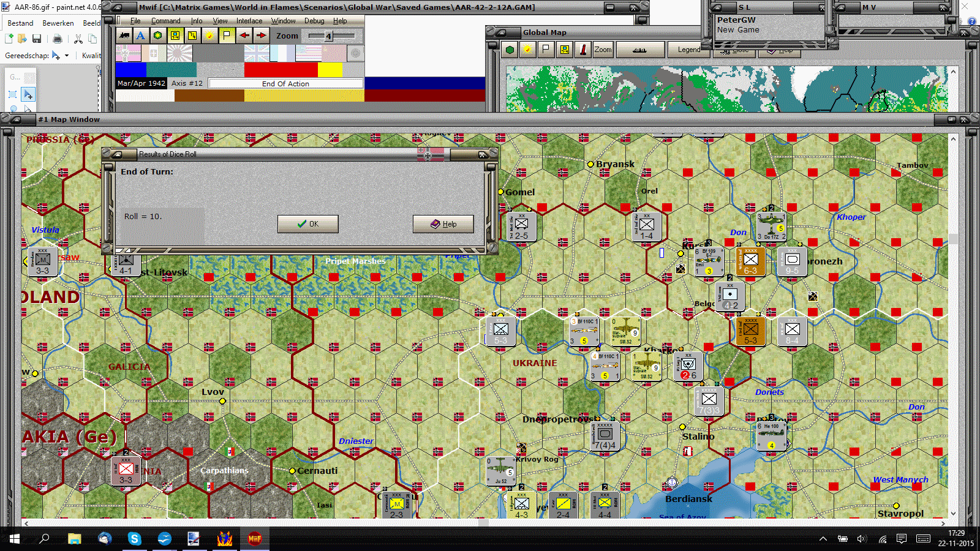Viewport: 980px width, 551px height.
Task: Toggle the yellow unit counter icon in Mwif toolbar
Action: click(x=175, y=36)
